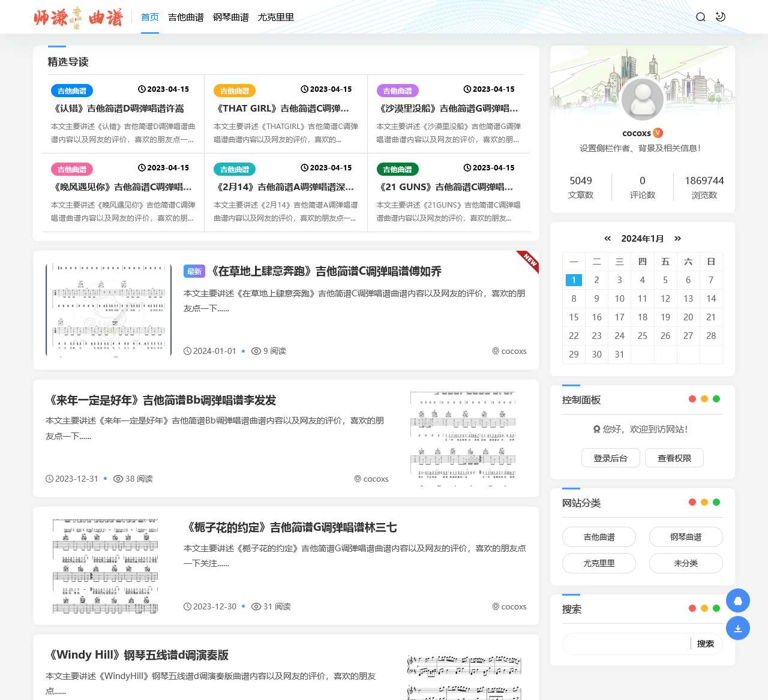Open the 《Windy Hill》 piano sheet article
Screen dimensions: 768x700
pyautogui.click(x=139, y=655)
